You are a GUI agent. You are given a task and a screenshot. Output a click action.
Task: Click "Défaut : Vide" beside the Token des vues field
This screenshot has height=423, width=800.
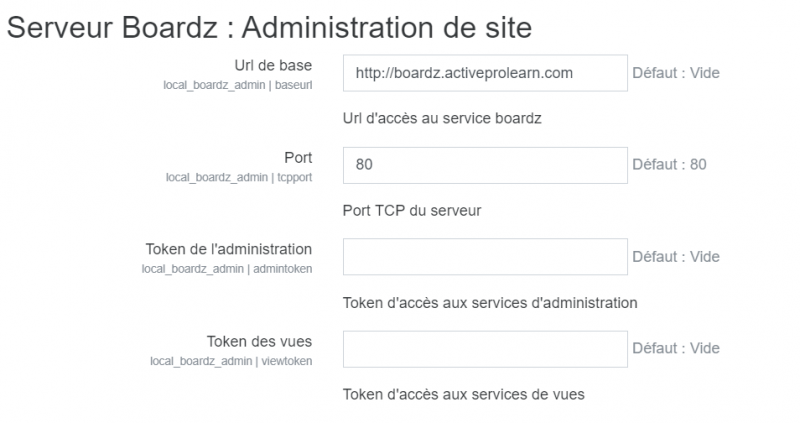coord(675,349)
